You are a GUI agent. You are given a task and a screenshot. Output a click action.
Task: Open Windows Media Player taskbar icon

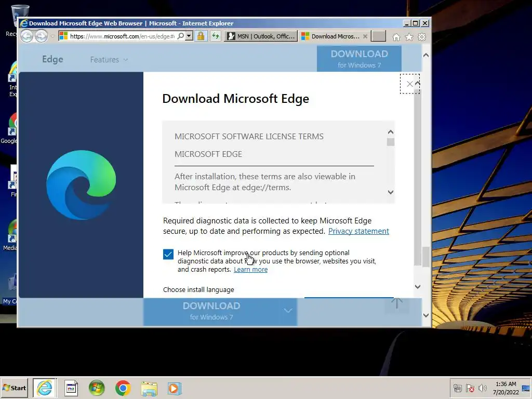(x=175, y=389)
